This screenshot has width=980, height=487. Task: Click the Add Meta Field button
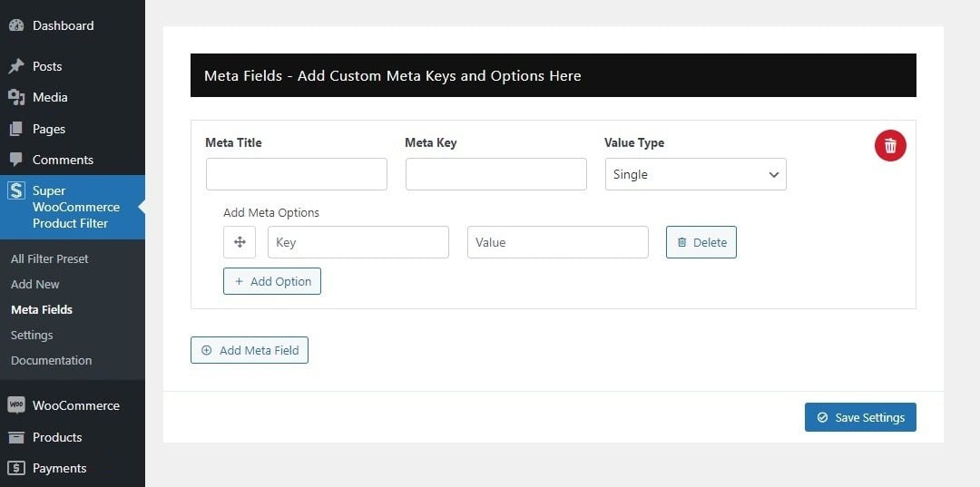point(250,350)
